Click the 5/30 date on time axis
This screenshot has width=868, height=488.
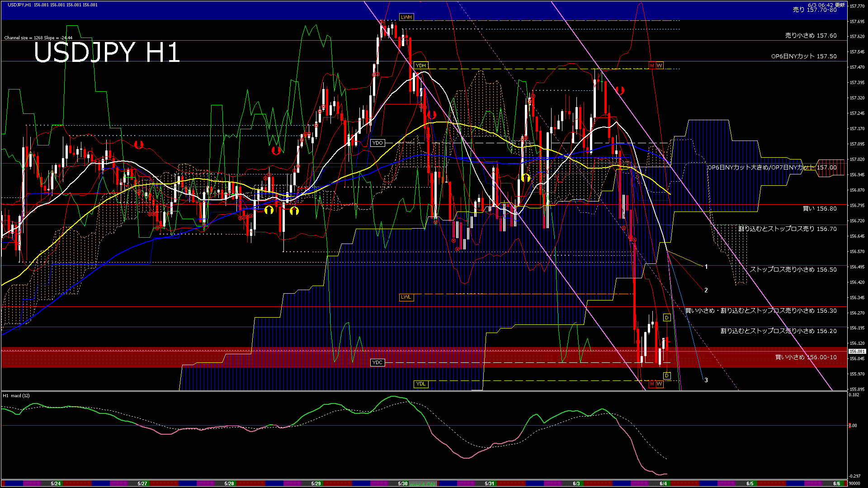click(403, 483)
